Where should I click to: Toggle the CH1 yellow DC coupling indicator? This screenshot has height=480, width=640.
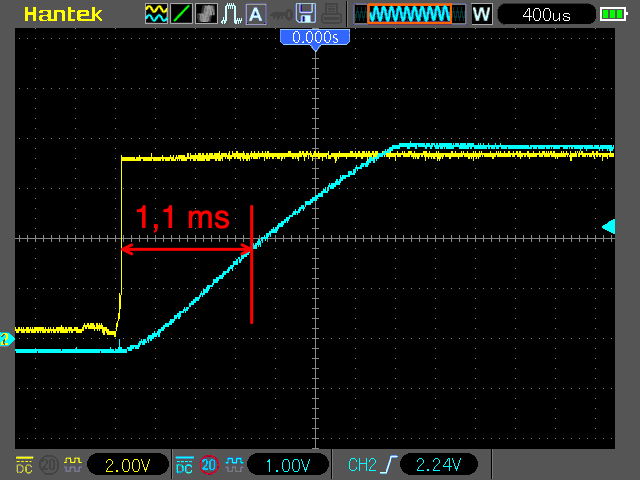pyautogui.click(x=24, y=465)
